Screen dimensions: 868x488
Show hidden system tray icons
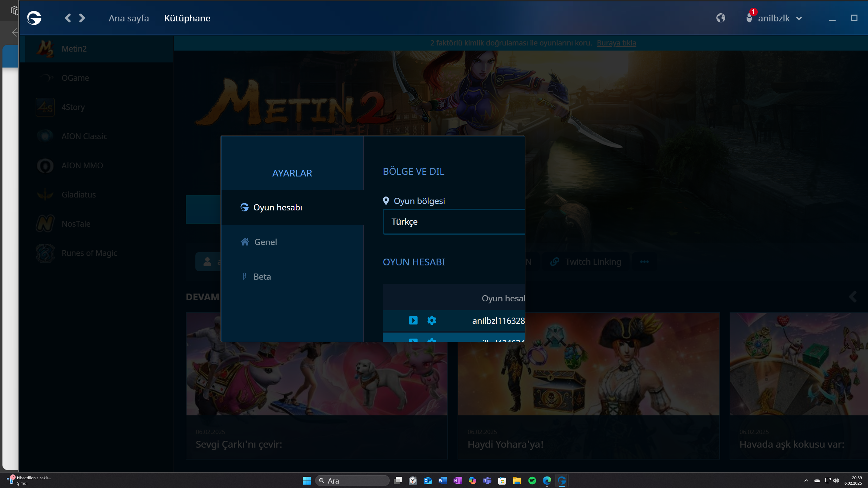[x=806, y=481]
